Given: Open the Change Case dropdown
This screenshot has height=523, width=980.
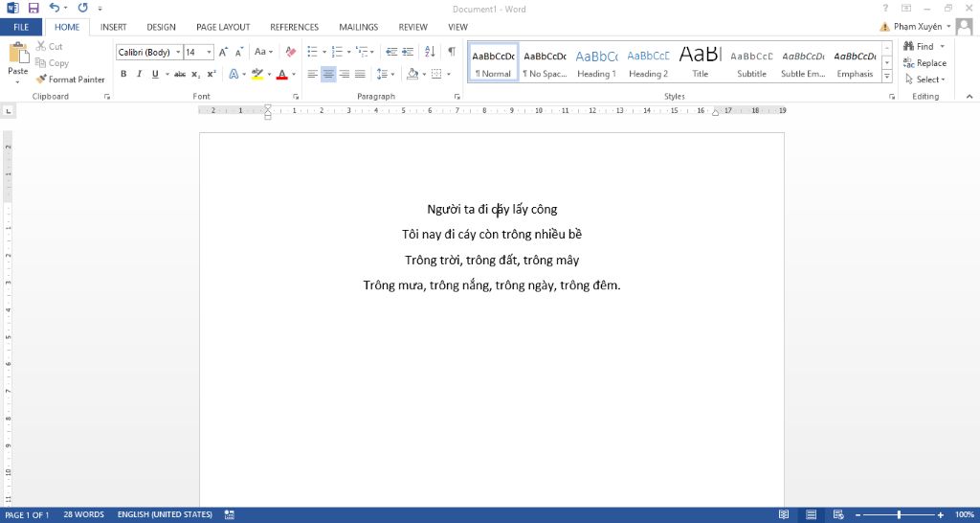Looking at the screenshot, I should [x=264, y=52].
